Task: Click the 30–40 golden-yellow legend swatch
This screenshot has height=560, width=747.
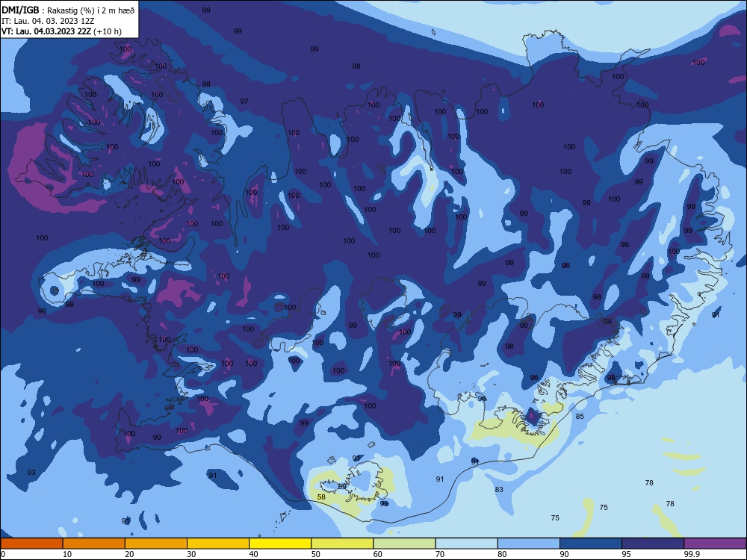Action: 218,544
